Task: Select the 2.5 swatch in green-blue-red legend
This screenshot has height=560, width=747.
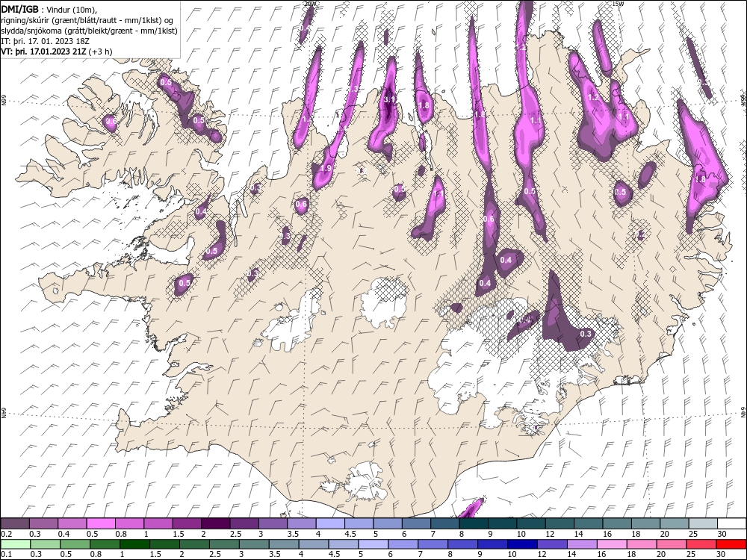Action: 224,544
